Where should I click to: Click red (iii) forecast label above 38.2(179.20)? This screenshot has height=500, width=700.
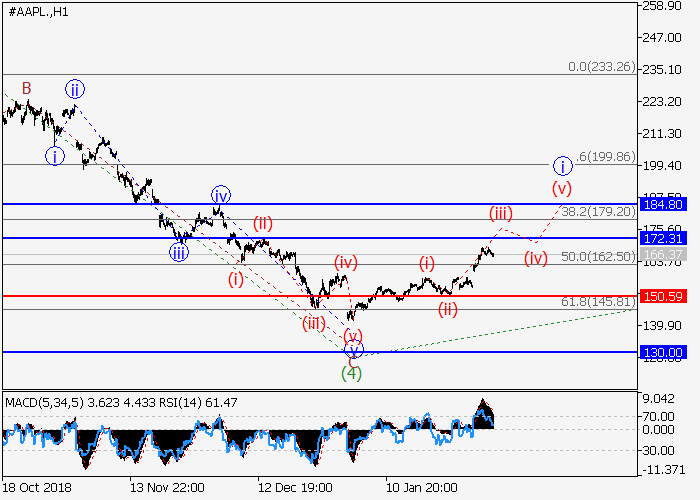tap(501, 213)
